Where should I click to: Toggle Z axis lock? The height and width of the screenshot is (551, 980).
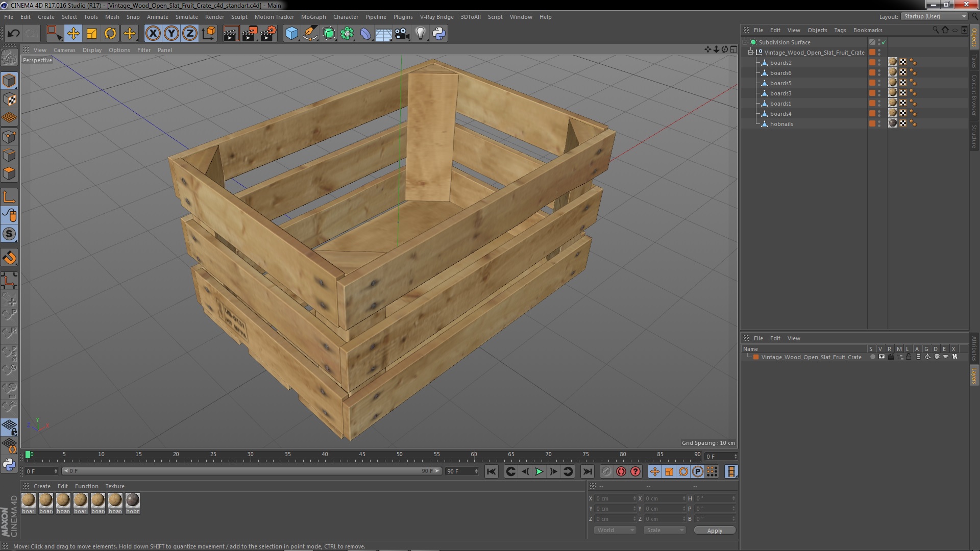[190, 34]
